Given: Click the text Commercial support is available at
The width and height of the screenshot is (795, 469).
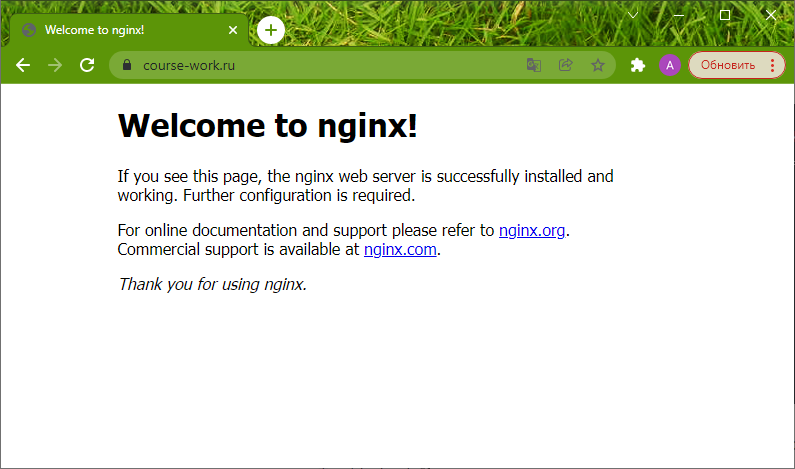Looking at the screenshot, I should click(238, 249).
